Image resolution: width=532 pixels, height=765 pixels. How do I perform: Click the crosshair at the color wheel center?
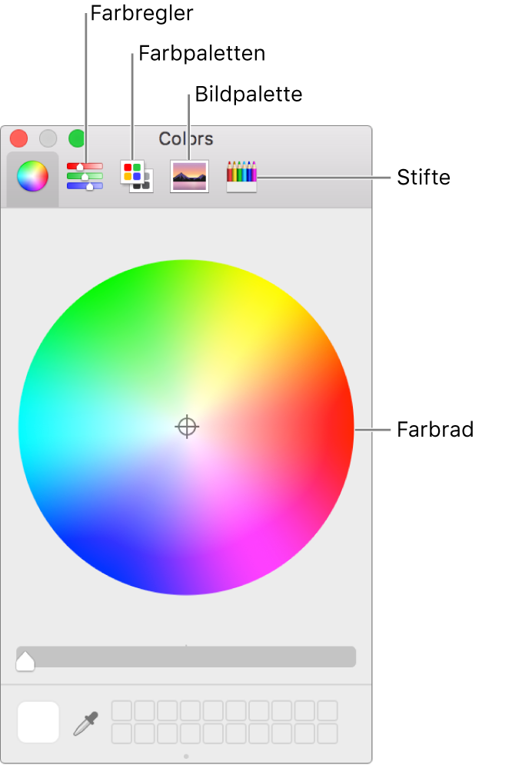pos(186,427)
